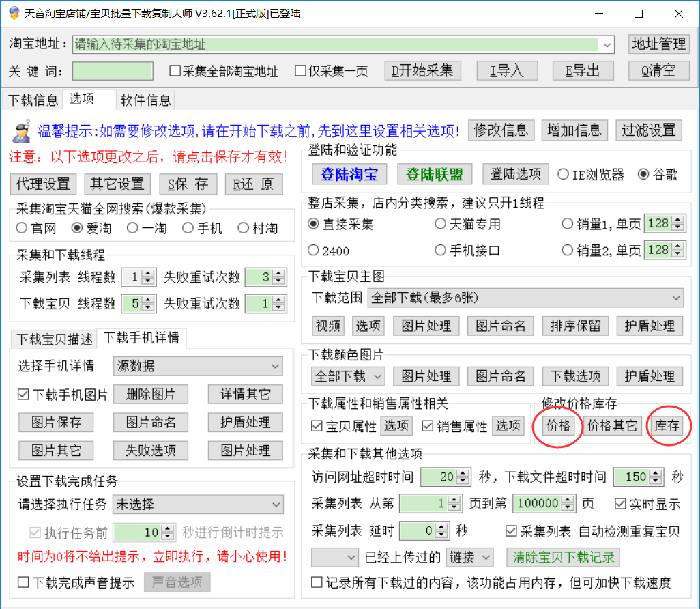Open the 软件信息 tab
Screen dimensions: 700x609
click(145, 100)
